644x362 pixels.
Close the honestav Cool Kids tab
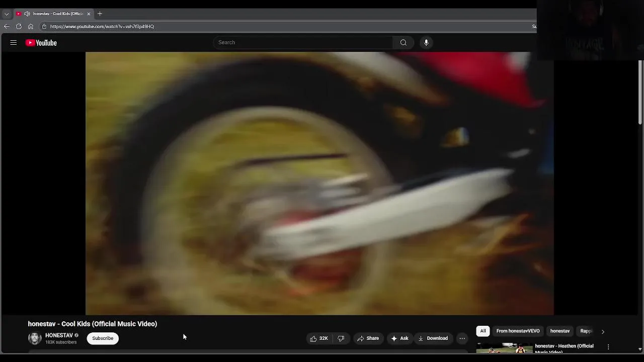pos(89,14)
